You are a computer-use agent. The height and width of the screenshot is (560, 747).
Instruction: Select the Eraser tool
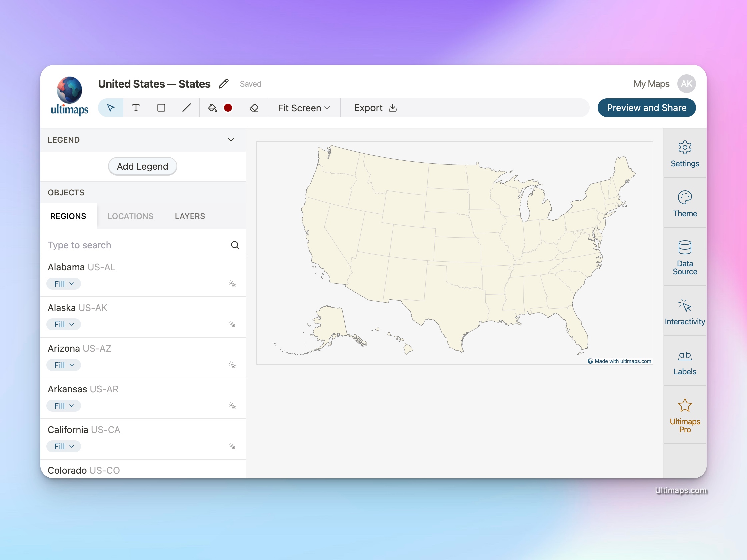tap(254, 108)
